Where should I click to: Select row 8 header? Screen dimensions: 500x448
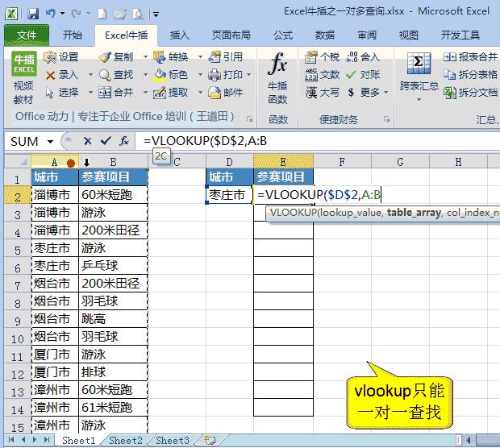18,301
